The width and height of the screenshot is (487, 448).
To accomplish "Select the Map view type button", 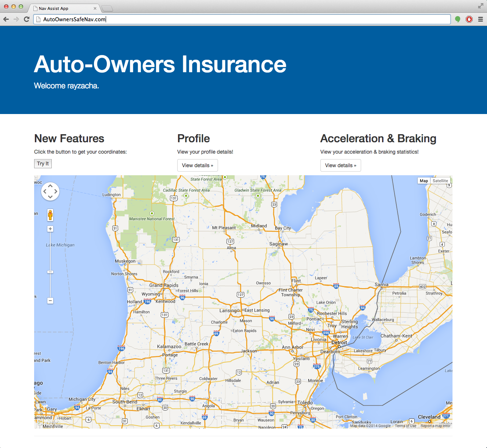I will (424, 181).
